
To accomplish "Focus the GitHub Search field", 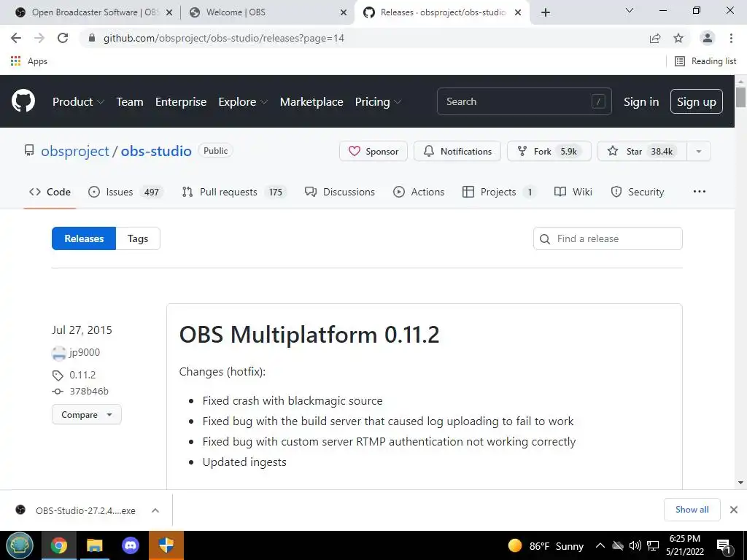I will click(524, 101).
